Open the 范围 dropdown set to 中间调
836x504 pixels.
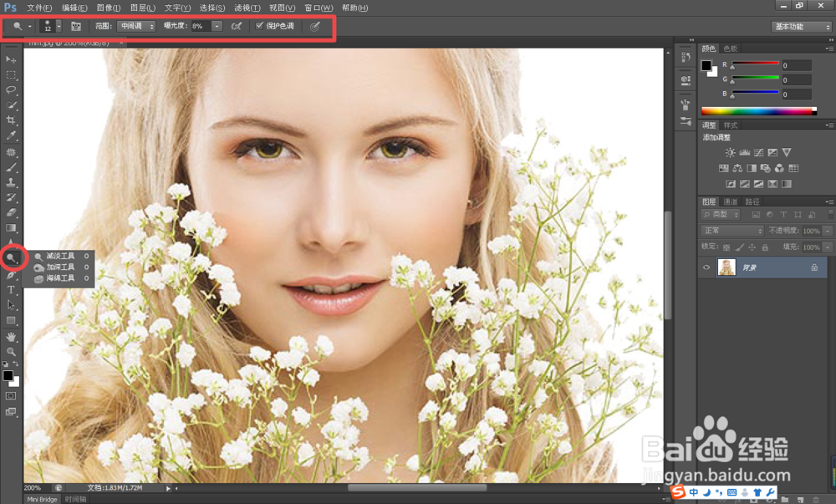[x=136, y=26]
